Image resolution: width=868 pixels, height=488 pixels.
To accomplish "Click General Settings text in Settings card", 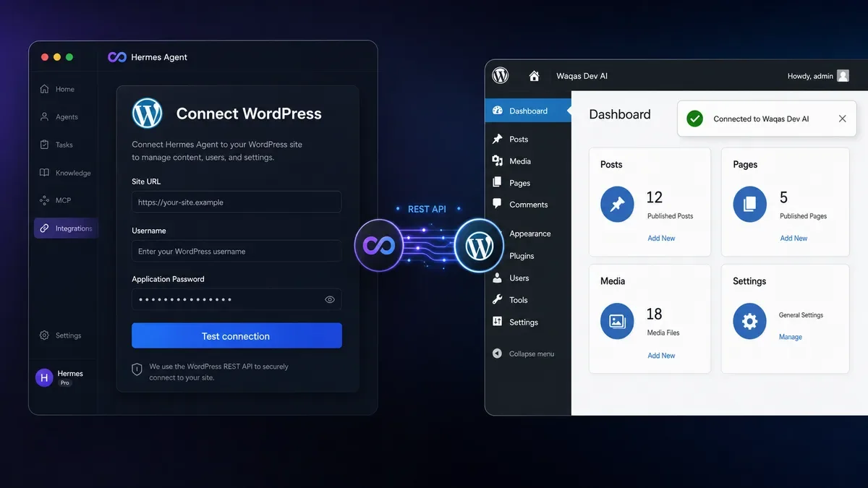I will coord(801,315).
